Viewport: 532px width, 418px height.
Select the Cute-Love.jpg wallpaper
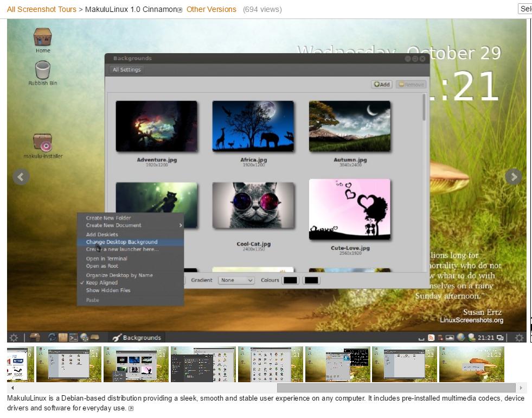(x=350, y=209)
